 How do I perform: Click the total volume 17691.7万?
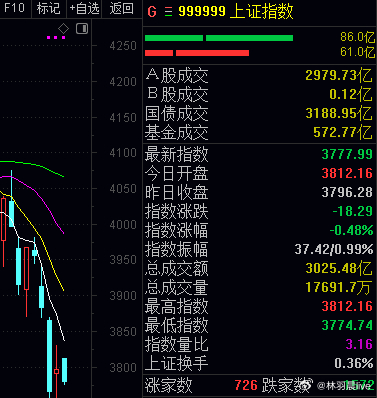tap(339, 287)
